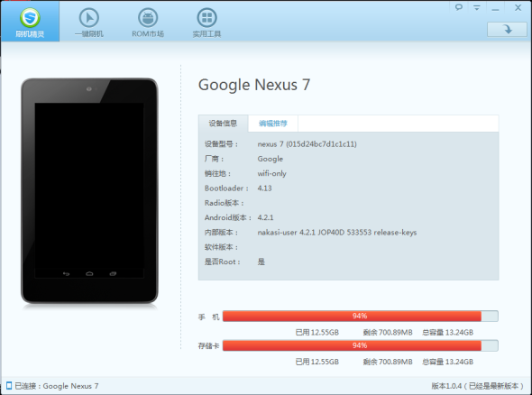
Task: Open the ROM市场 tab
Action: (x=148, y=23)
